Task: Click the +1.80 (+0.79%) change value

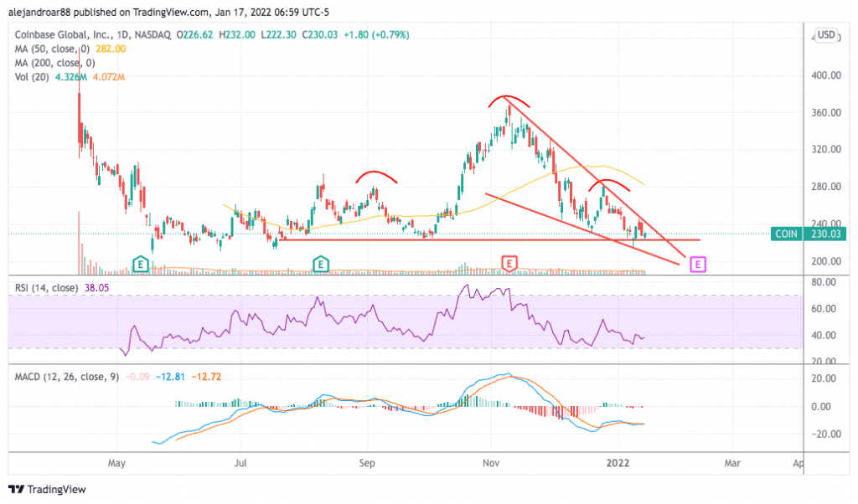Action: point(376,34)
